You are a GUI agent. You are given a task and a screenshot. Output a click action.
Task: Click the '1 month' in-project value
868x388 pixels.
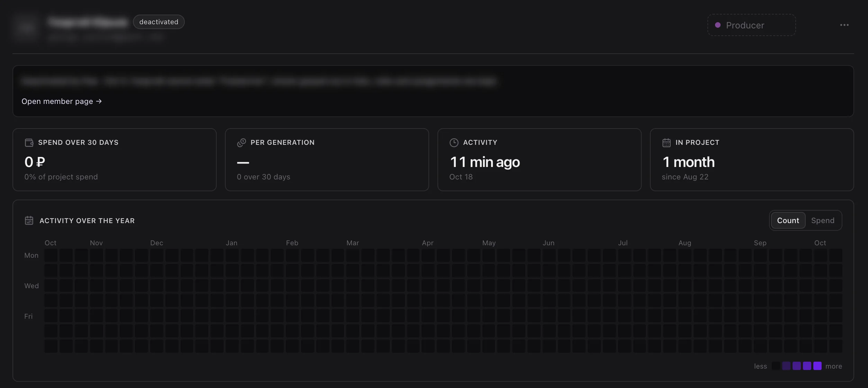688,162
